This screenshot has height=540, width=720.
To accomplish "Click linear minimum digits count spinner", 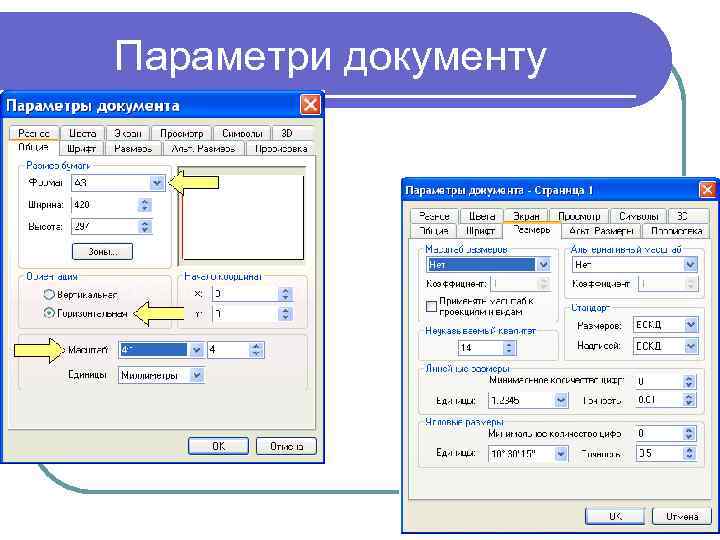I will click(x=688, y=381).
